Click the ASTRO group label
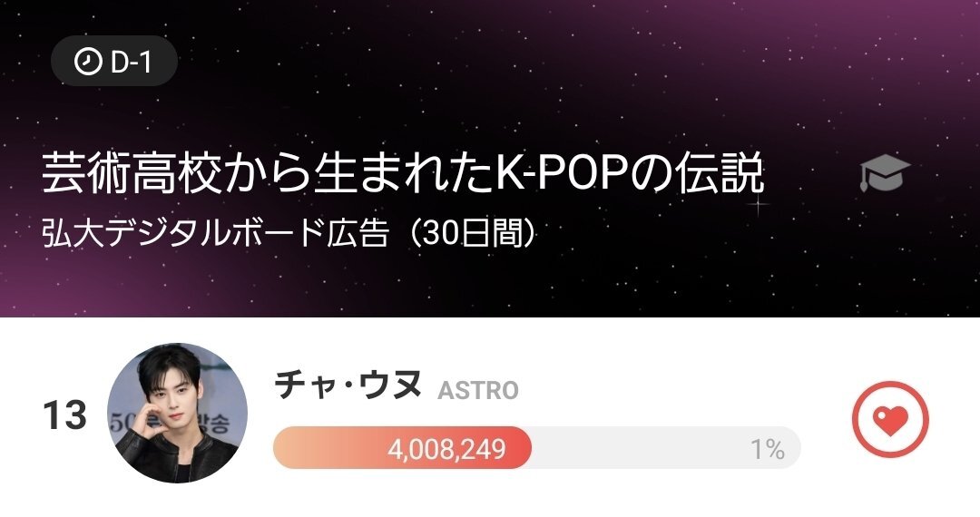The image size is (980, 517). pos(478,391)
